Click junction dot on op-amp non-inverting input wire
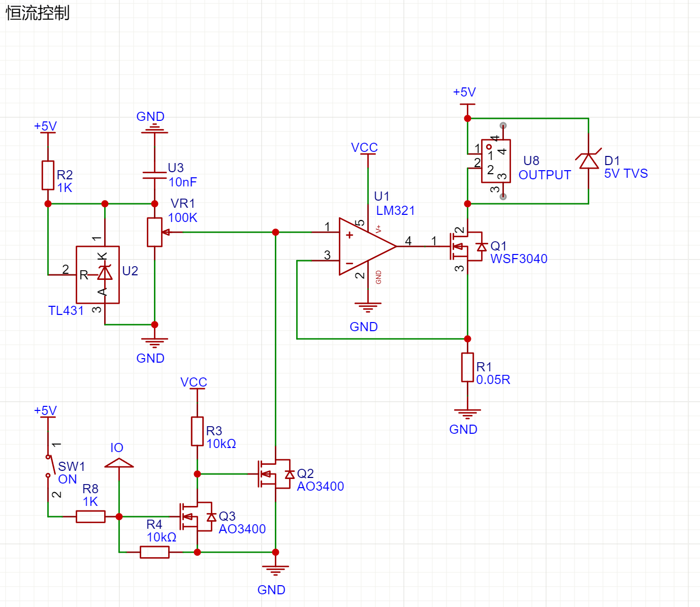This screenshot has width=700, height=607. [276, 232]
